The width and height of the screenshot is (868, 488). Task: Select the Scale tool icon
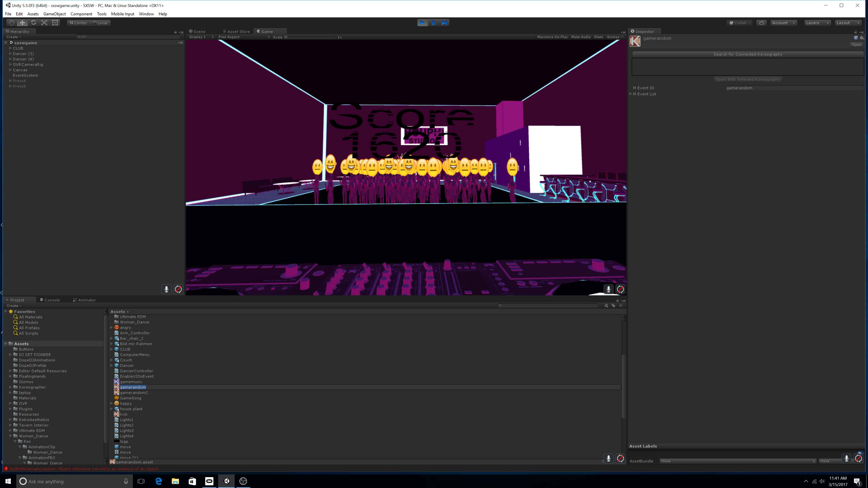(x=44, y=23)
